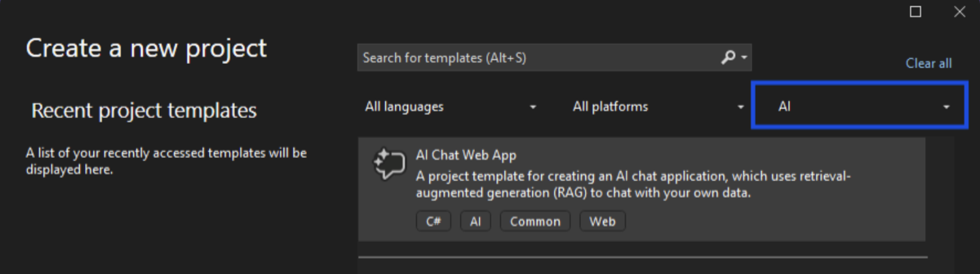Image resolution: width=980 pixels, height=274 pixels.
Task: Click the Clear all filters link
Action: (x=928, y=63)
